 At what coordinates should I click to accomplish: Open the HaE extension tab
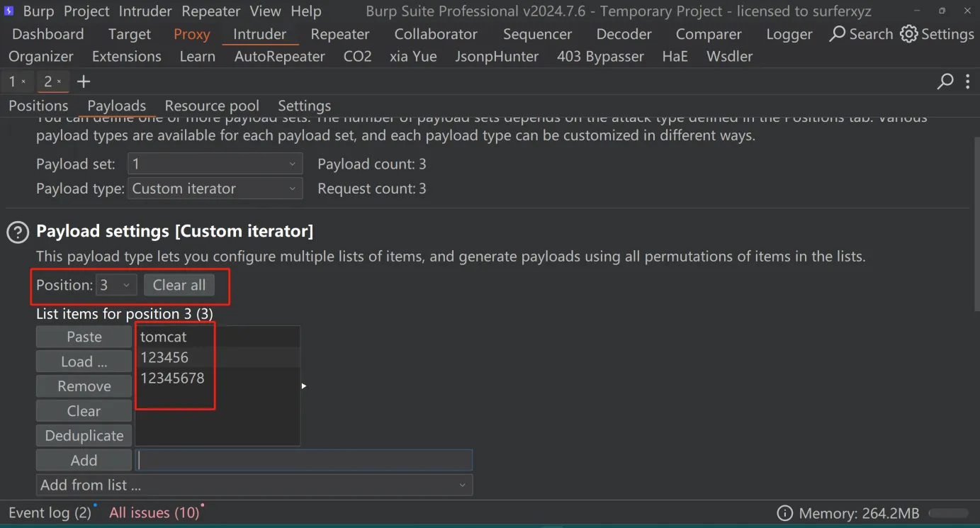[x=675, y=56]
